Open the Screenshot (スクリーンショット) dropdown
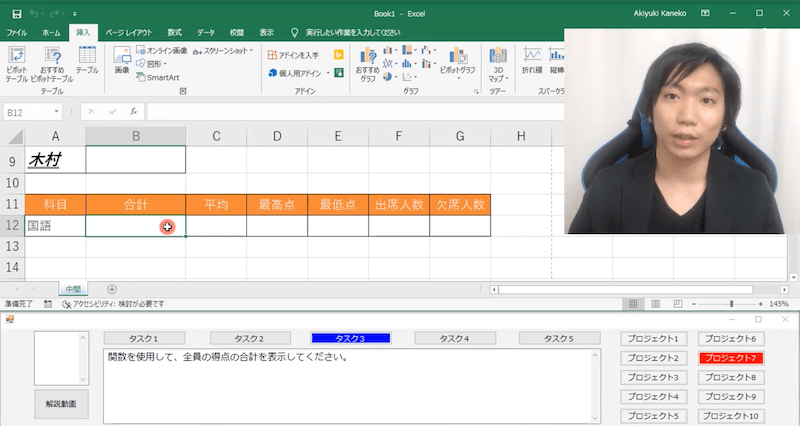Viewport: 800px width, 426px height. coord(223,51)
